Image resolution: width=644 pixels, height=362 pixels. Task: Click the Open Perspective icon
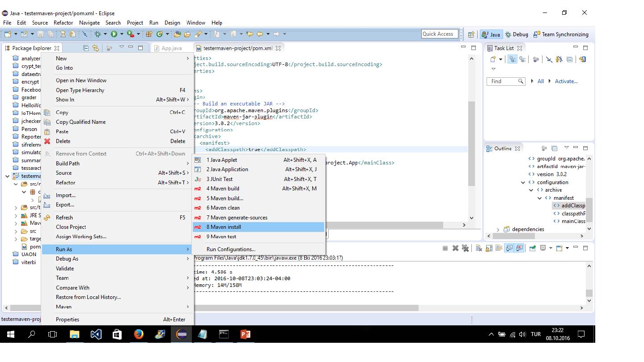pyautogui.click(x=471, y=34)
